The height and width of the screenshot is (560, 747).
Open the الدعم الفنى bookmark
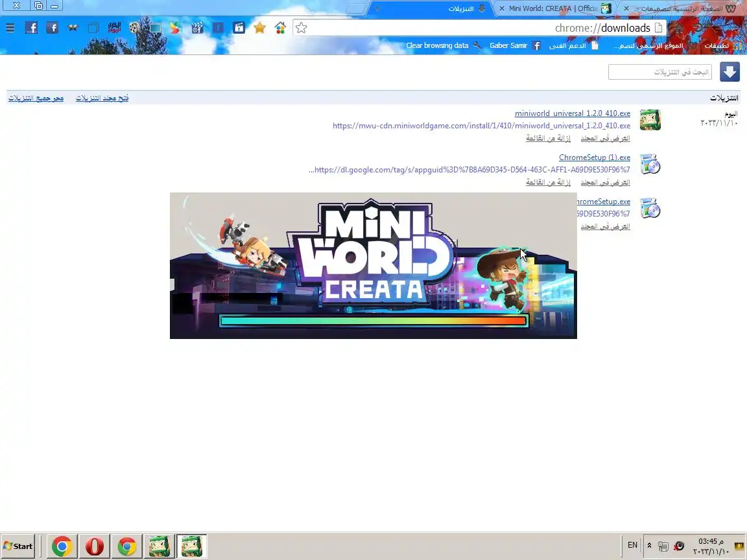[x=574, y=46]
